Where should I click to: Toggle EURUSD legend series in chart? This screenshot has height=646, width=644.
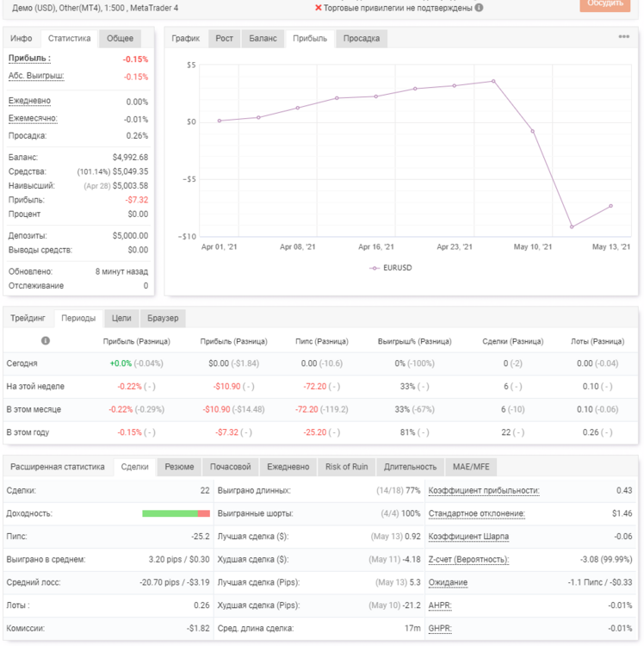click(391, 268)
